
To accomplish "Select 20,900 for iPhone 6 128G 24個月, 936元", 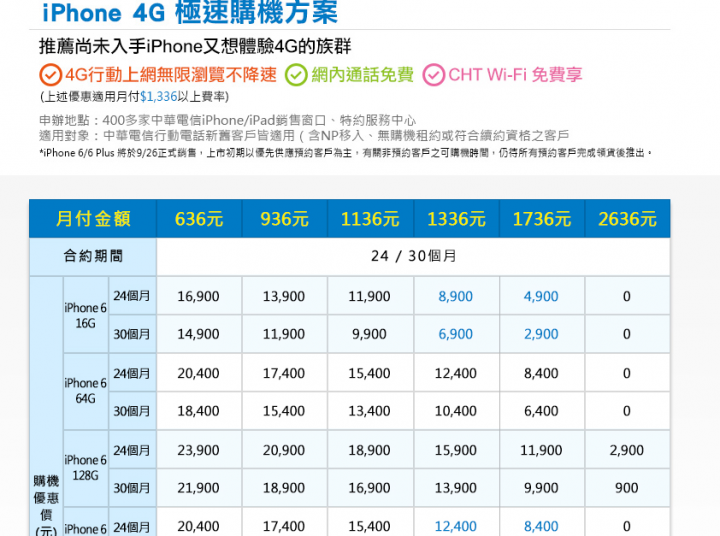I will tap(284, 451).
